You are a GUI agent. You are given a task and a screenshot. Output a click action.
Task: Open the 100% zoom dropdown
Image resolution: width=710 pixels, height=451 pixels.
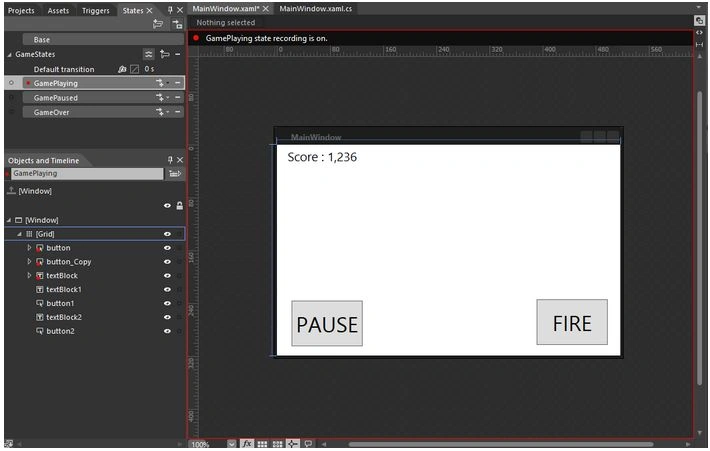pos(231,444)
